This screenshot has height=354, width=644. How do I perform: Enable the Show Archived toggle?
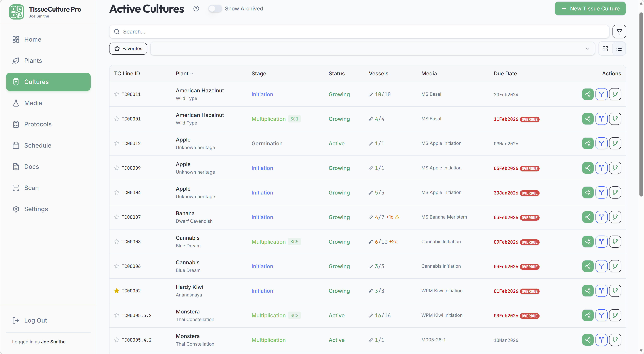[215, 8]
